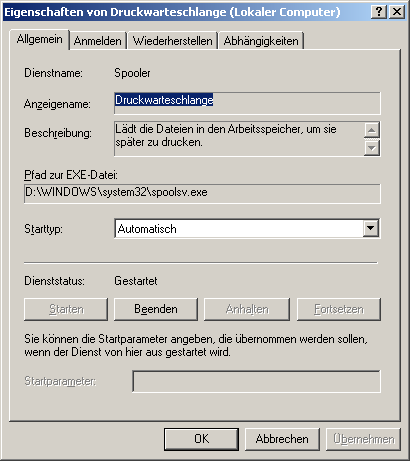Click the description scroll up arrow

click(x=371, y=130)
